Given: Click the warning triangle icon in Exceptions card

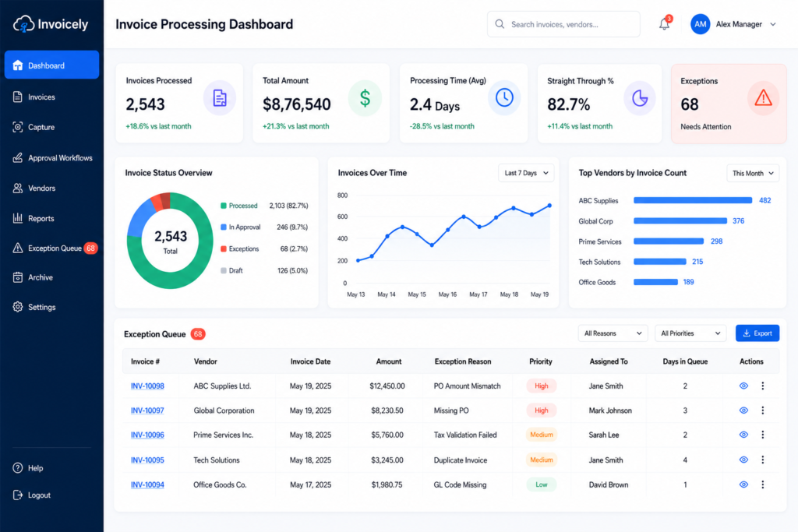Looking at the screenshot, I should [x=763, y=97].
